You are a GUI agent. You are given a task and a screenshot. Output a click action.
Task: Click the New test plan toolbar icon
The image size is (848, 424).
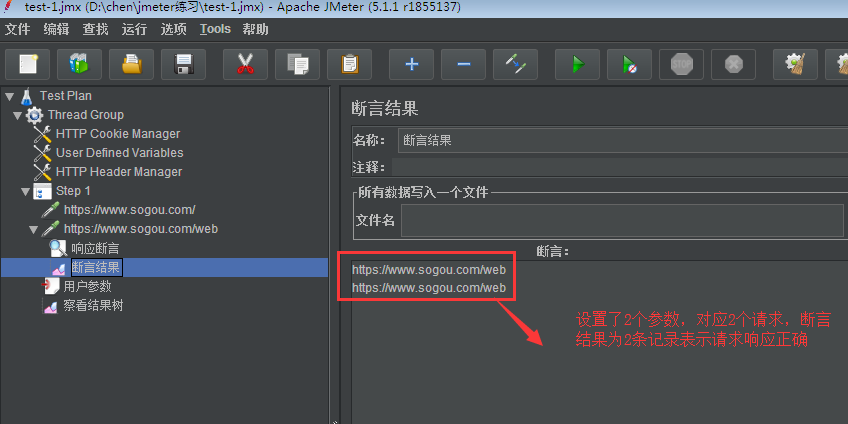click(28, 65)
